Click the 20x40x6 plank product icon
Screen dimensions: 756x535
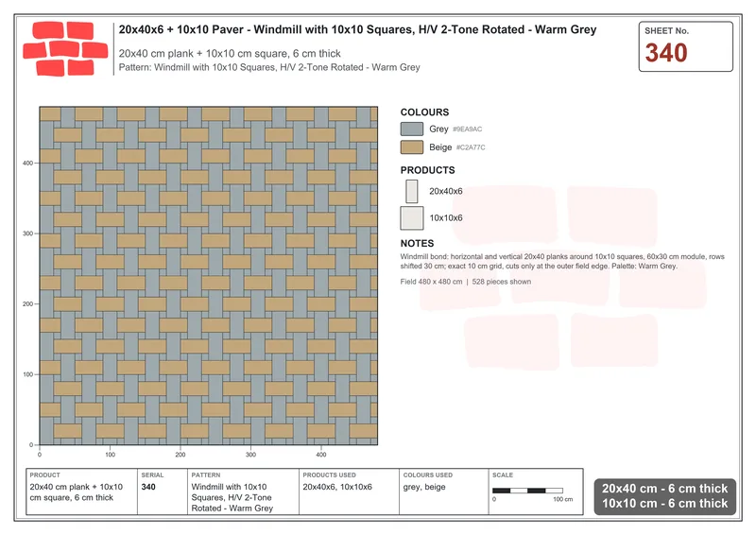coord(412,192)
